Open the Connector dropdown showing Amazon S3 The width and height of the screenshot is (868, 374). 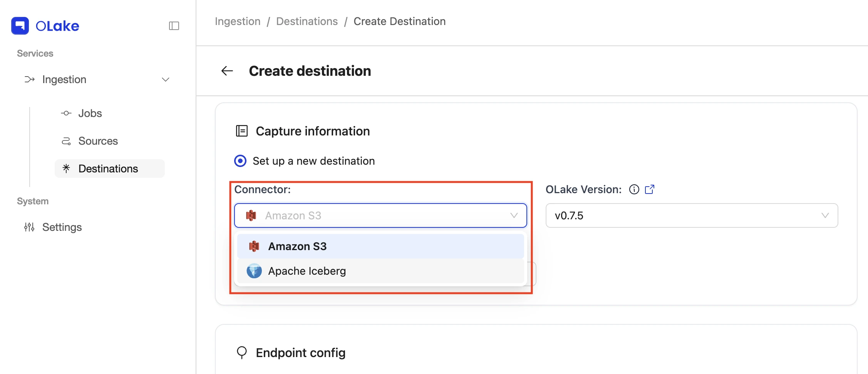(380, 215)
